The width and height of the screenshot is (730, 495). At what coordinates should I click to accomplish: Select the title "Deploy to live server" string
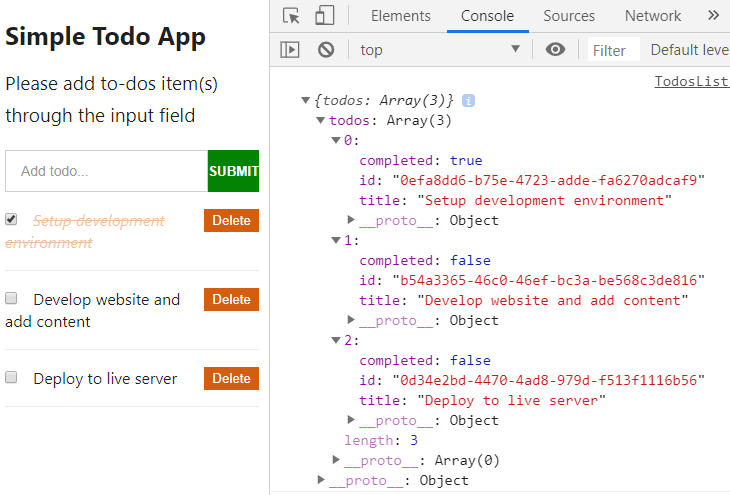(511, 400)
